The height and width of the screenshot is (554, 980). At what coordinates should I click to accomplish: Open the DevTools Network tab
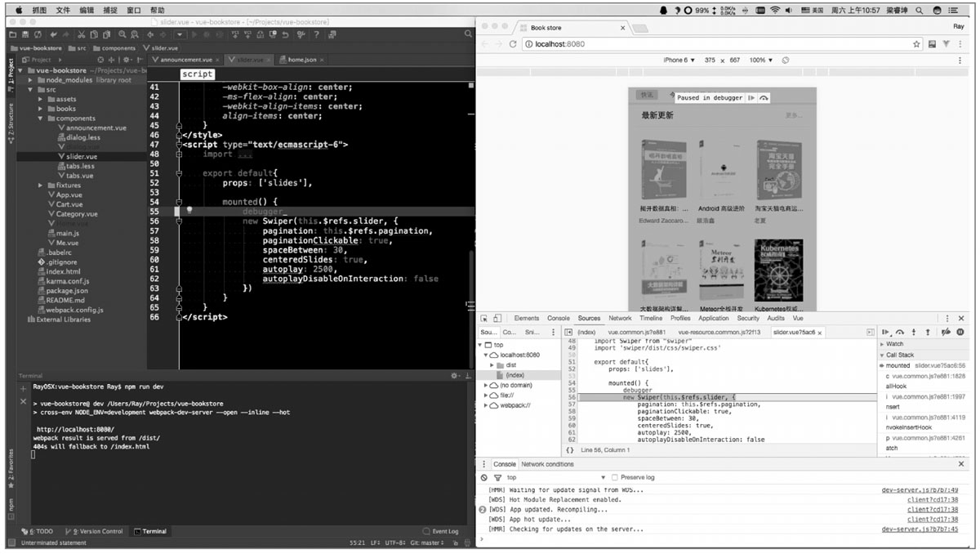[x=620, y=319]
